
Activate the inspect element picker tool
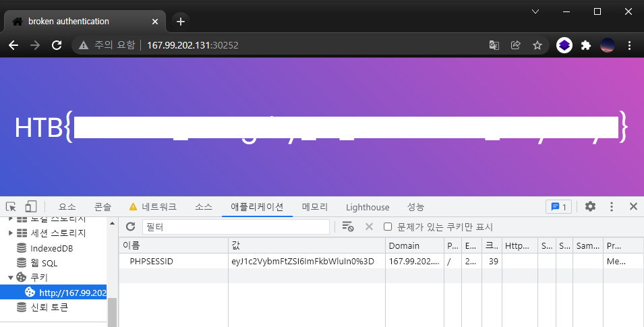pyautogui.click(x=11, y=206)
